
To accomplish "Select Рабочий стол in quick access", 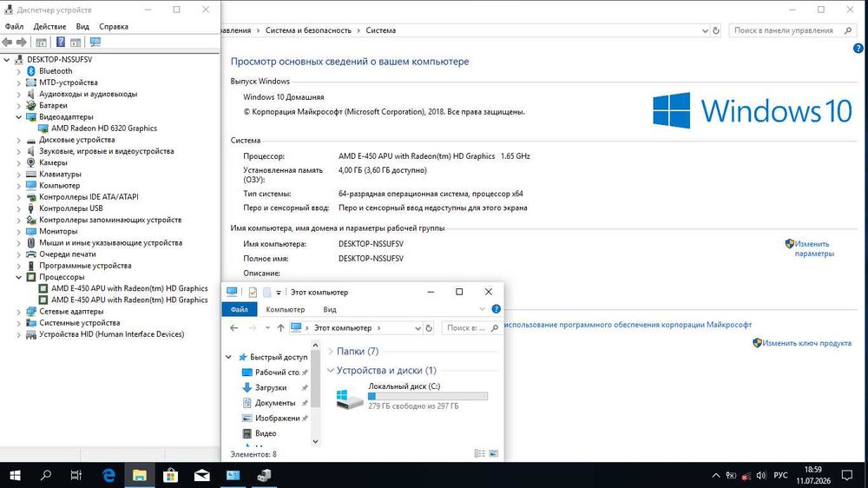I will (277, 373).
